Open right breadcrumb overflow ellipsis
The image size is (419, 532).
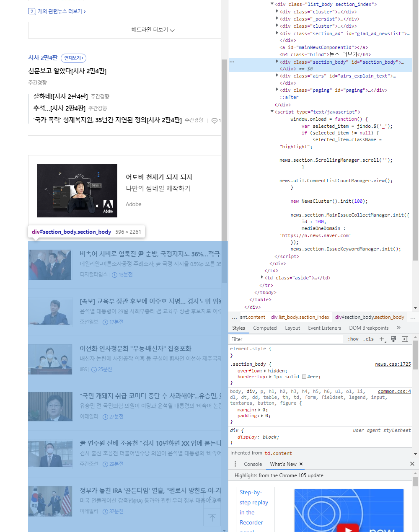pos(413,317)
